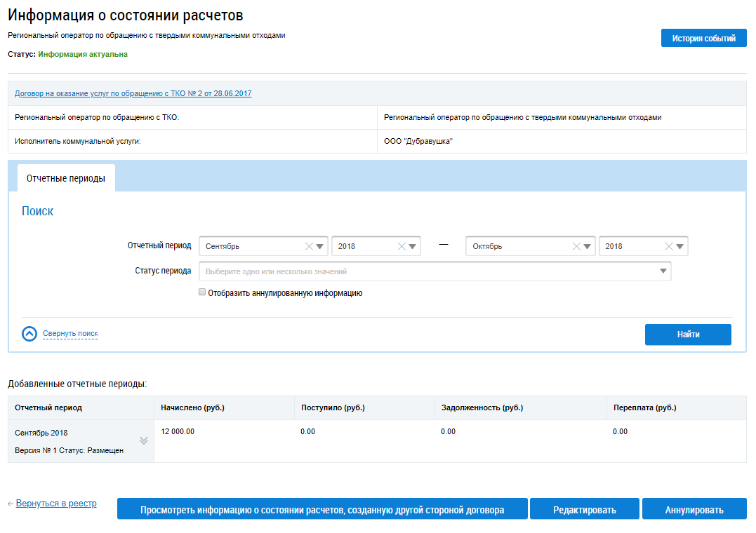Click the Редактировать button
This screenshot has width=756, height=533.
click(x=584, y=510)
